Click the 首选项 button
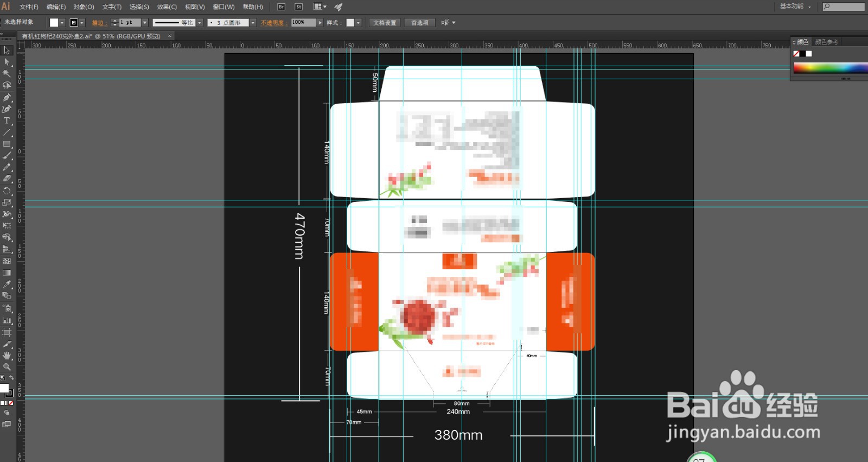This screenshot has width=868, height=462. [x=420, y=23]
